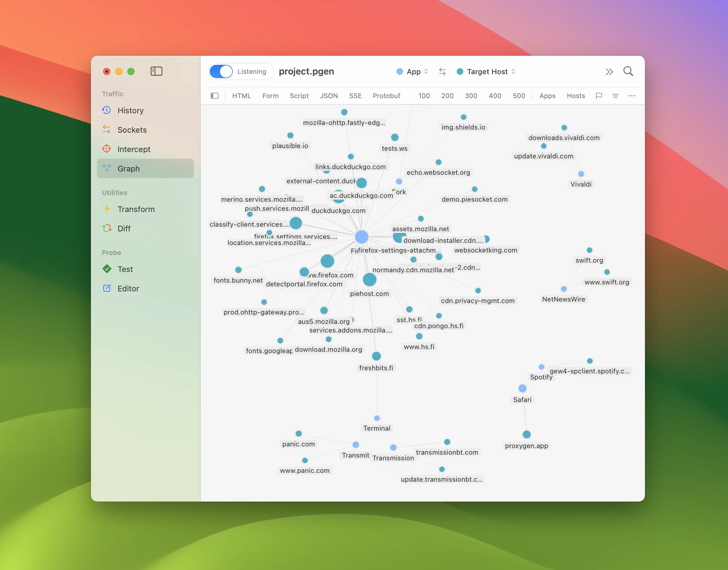This screenshot has width=728, height=570.
Task: Toggle the sidebar visibility icon
Action: (156, 71)
